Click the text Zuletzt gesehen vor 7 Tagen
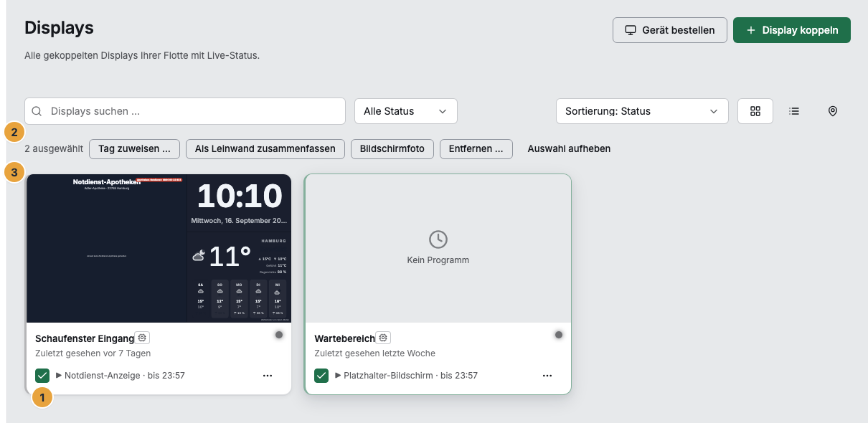 pyautogui.click(x=93, y=353)
